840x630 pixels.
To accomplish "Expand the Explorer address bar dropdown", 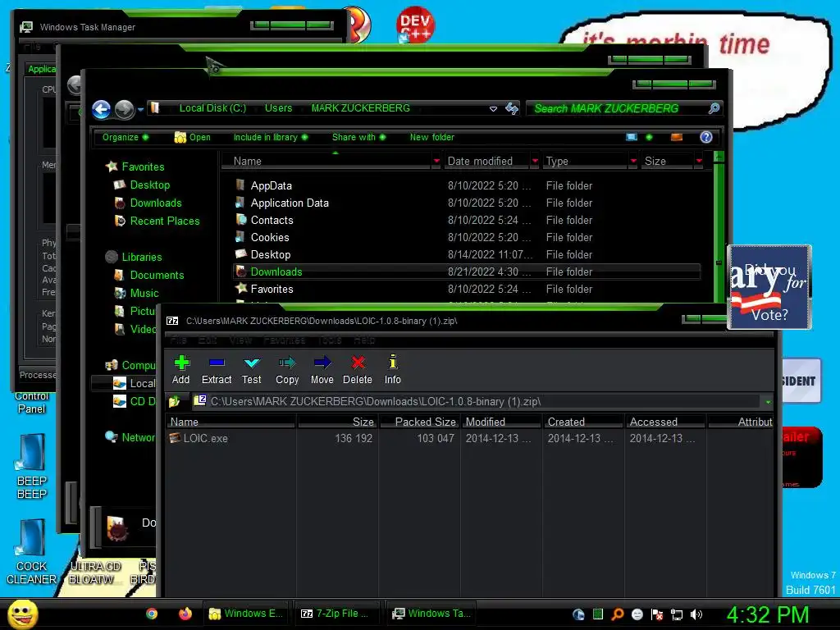I will [x=493, y=109].
